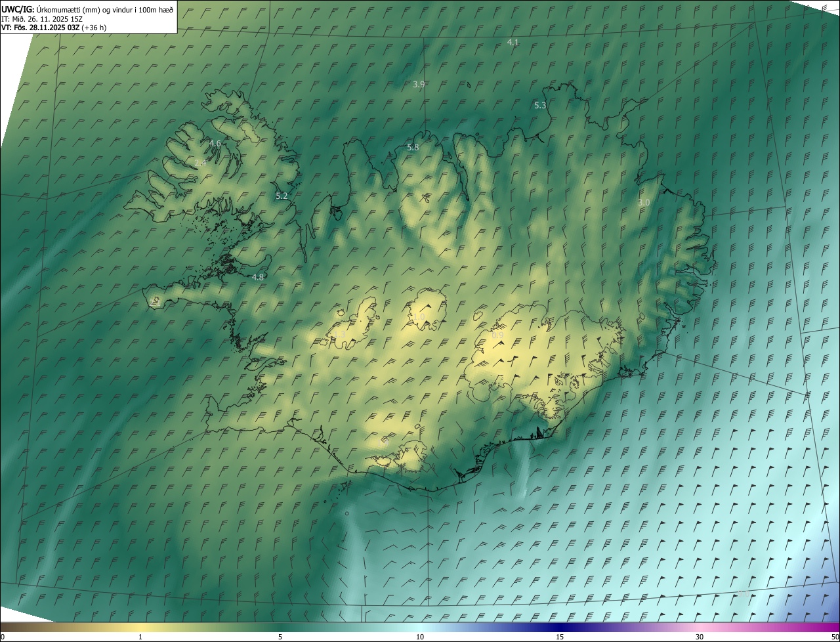Click the colour scale label 5
840x642 pixels.
pos(280,637)
